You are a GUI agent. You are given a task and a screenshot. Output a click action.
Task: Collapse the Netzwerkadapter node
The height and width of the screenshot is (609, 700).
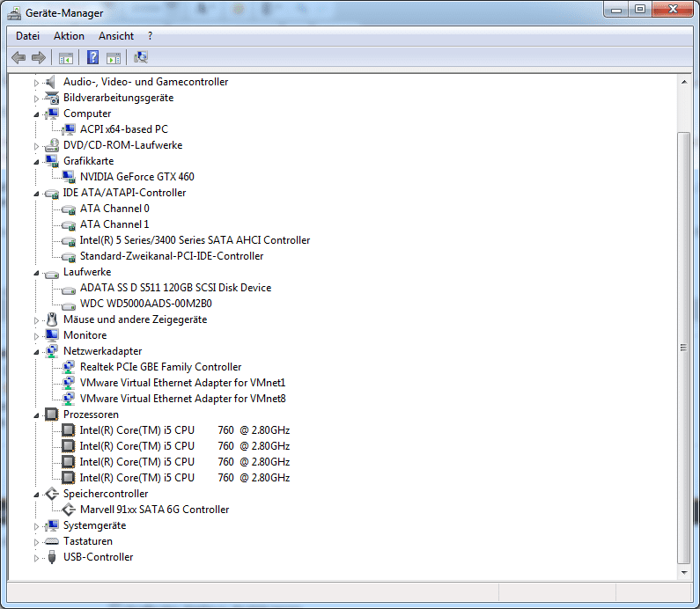pos(36,352)
